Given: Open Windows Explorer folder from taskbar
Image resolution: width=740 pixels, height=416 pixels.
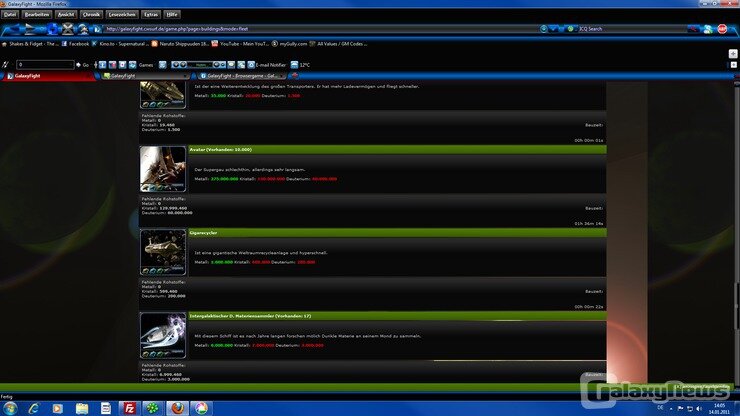Looking at the screenshot, I should coord(82,408).
